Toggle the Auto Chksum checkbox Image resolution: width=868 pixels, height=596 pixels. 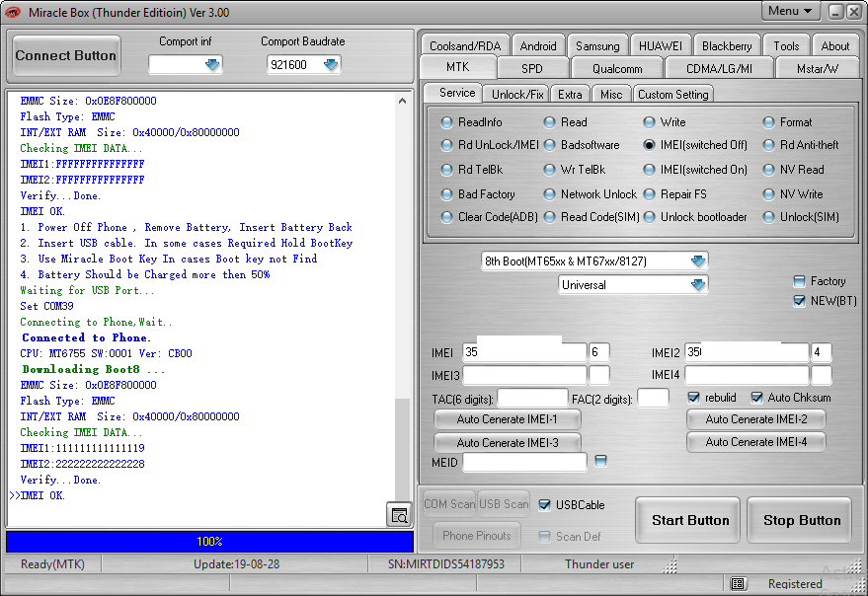click(756, 398)
